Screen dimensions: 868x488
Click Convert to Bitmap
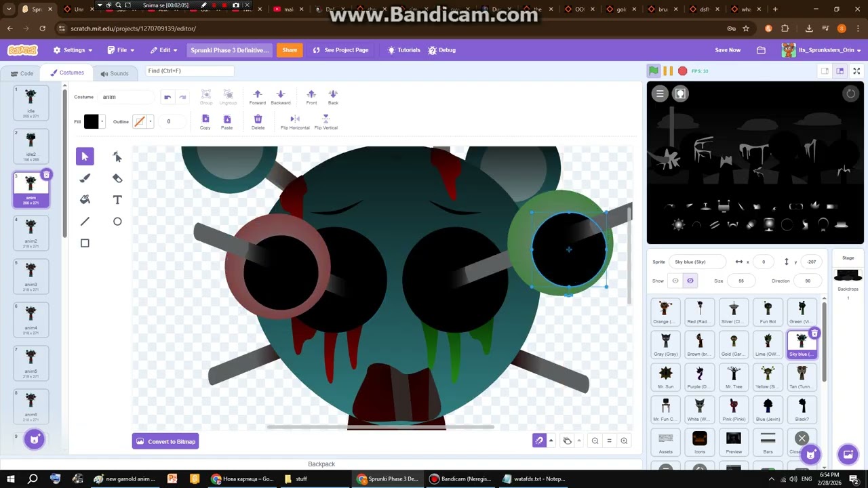(x=165, y=441)
